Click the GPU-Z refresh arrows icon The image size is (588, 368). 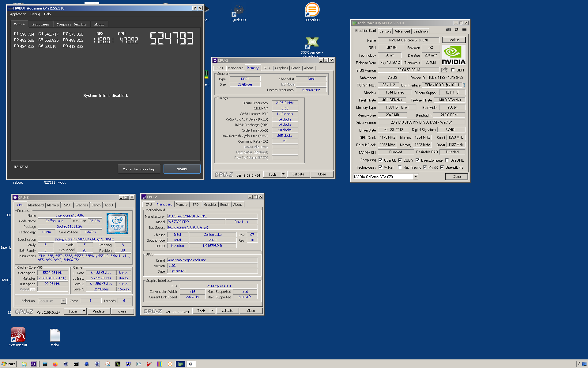coord(456,30)
